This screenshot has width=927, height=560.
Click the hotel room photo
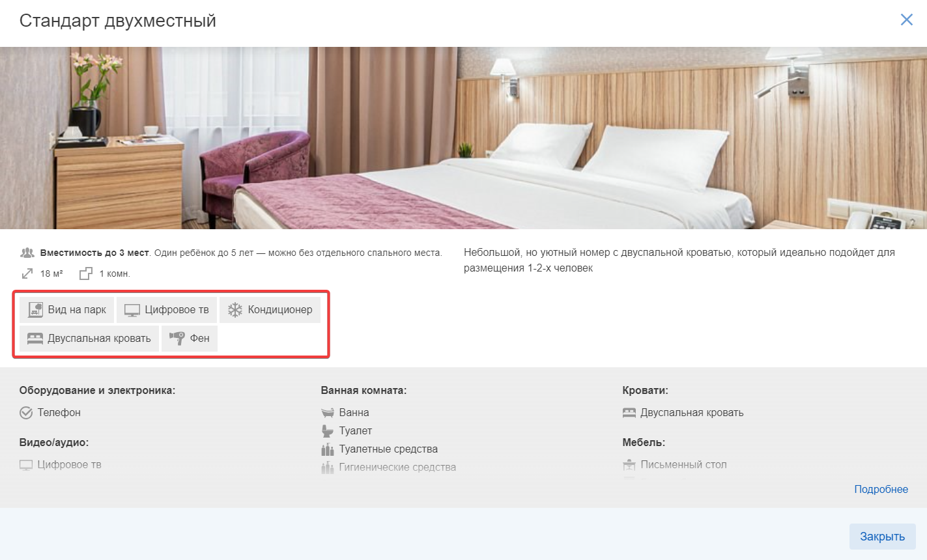click(463, 138)
